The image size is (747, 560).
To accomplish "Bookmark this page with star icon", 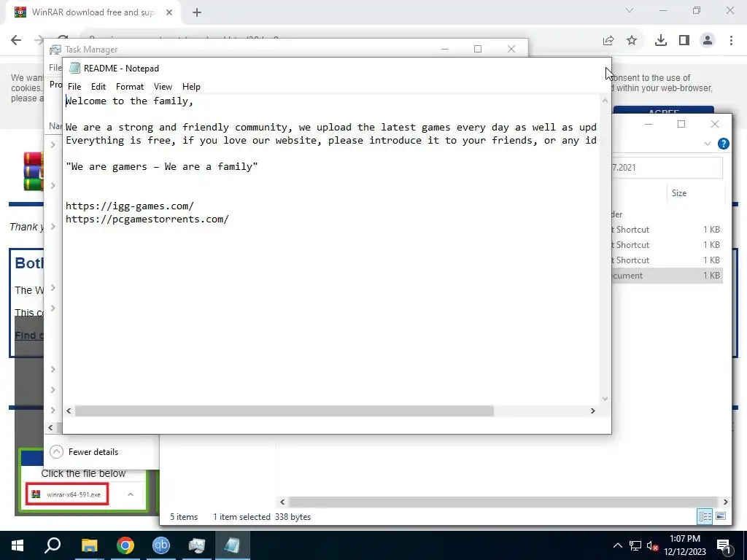I will 632,41.
